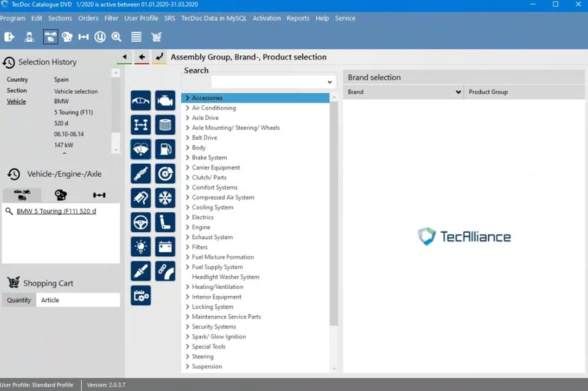Select the engine assembly group icon
588x391 pixels.
pos(165,101)
